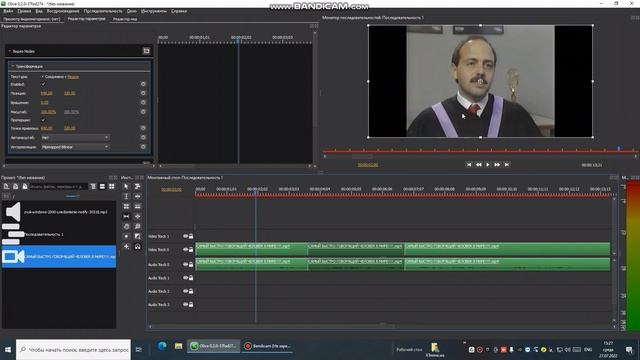Click the Position X value in Transform
This screenshot has height=360, width=640.
tap(47, 93)
